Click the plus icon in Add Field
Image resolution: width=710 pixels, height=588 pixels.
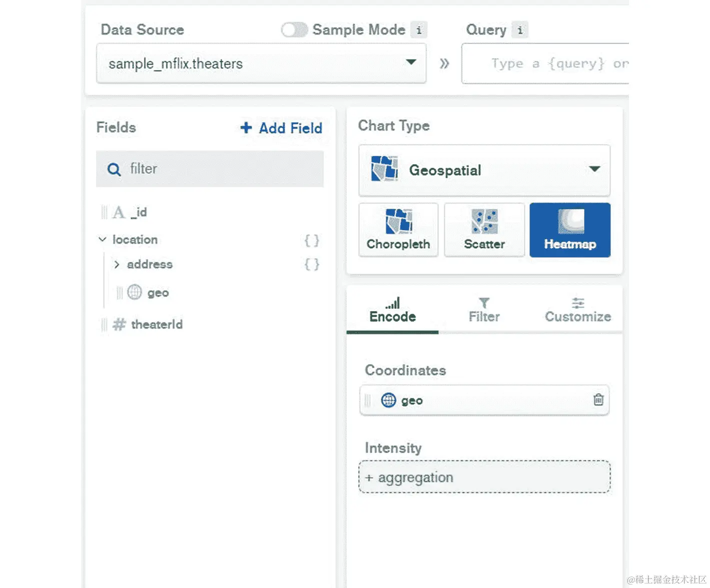point(246,128)
